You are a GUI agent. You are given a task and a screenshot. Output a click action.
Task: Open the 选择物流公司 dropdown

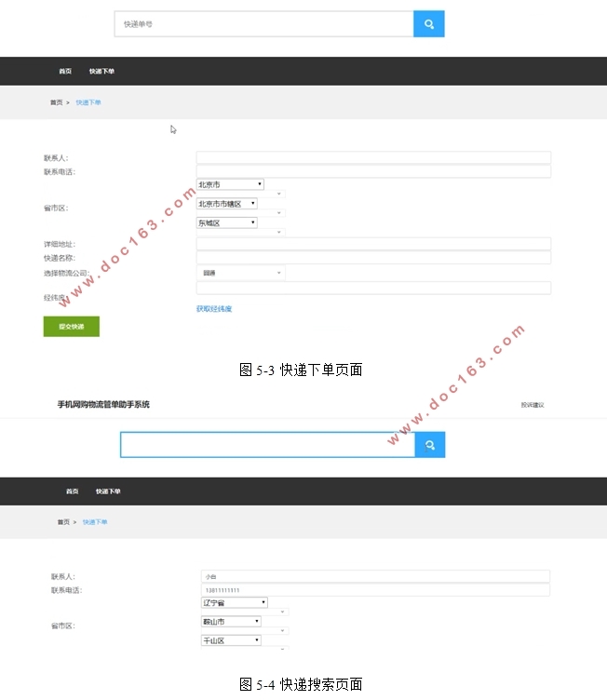(x=241, y=273)
